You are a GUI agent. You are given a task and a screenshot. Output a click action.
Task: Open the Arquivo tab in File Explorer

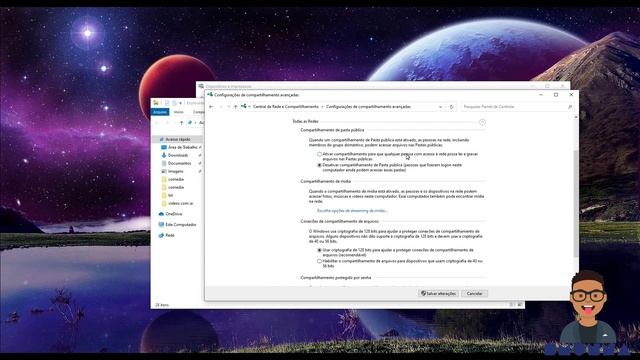tap(160, 112)
